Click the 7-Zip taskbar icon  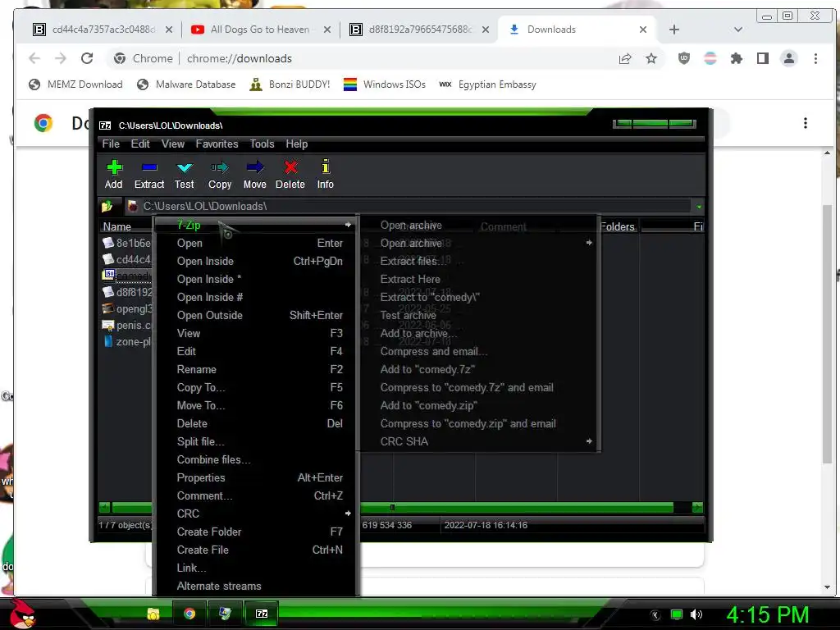(x=262, y=614)
